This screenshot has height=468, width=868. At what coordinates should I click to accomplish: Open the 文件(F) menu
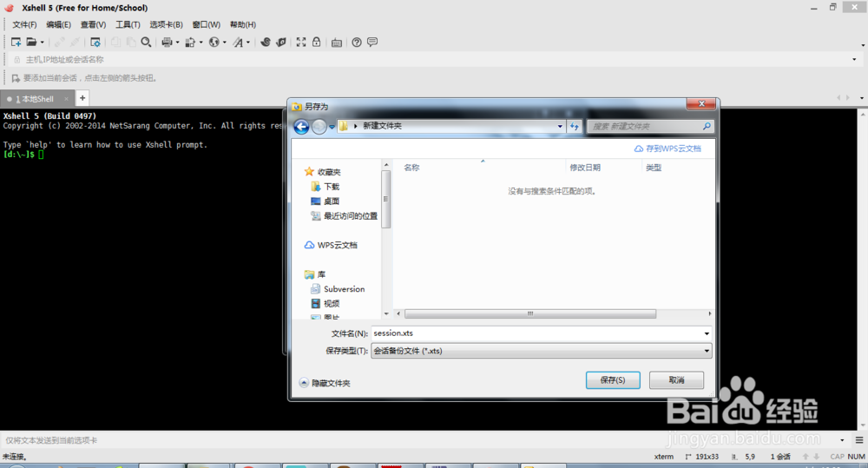click(x=24, y=24)
